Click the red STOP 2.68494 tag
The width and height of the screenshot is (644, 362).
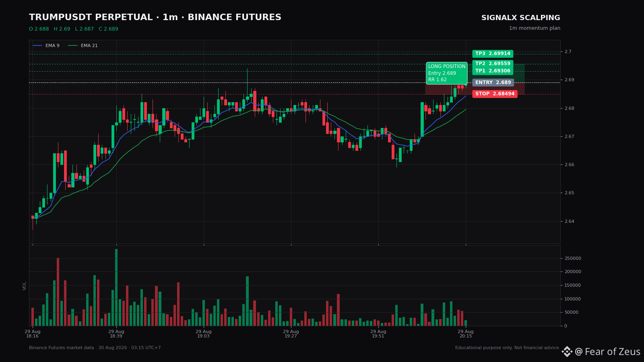pyautogui.click(x=495, y=94)
